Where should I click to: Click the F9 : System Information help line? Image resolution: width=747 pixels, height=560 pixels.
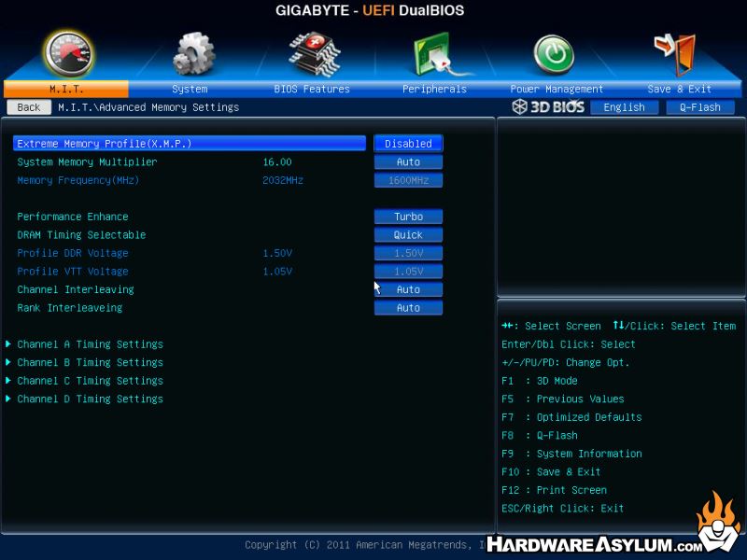pos(571,454)
